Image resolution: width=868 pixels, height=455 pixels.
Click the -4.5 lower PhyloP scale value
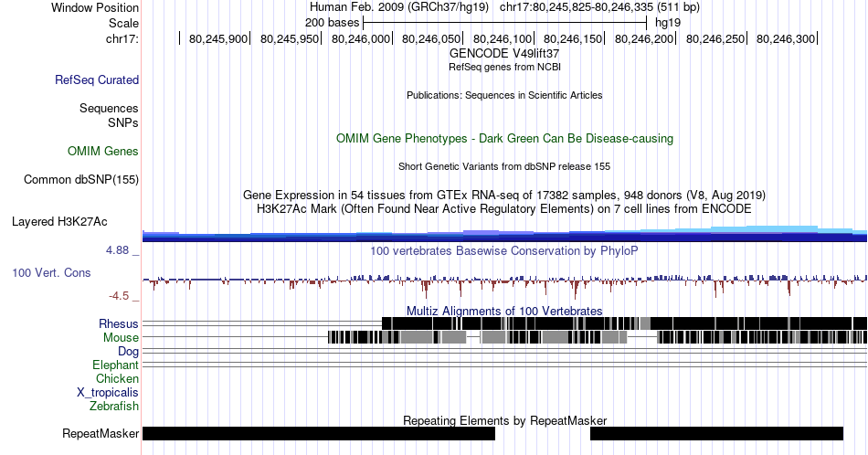tap(119, 296)
